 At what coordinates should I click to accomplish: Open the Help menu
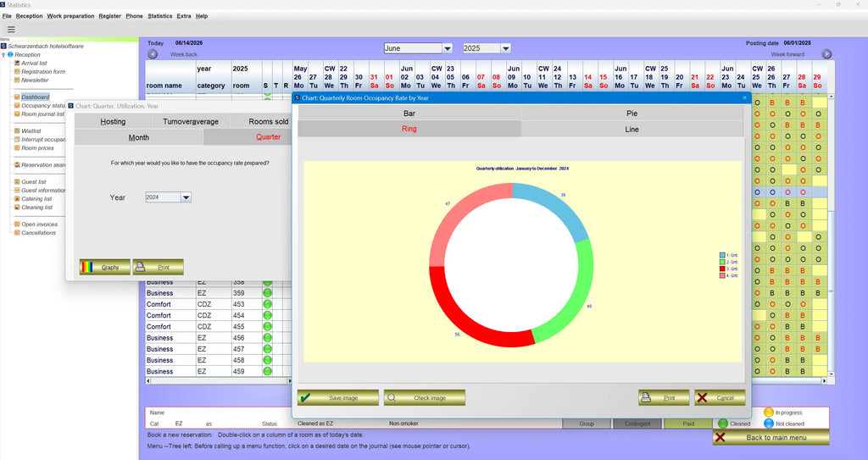(x=202, y=16)
